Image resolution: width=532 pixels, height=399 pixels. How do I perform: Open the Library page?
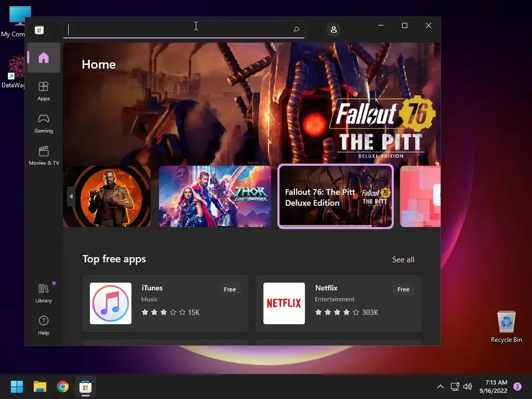pos(44,293)
